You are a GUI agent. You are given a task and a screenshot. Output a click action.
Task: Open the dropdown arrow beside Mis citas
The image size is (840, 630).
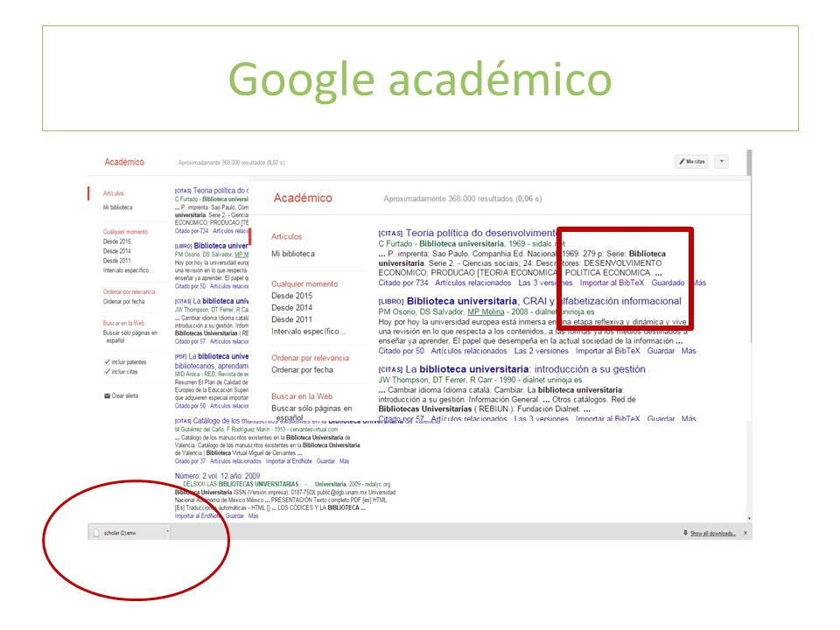pyautogui.click(x=722, y=161)
